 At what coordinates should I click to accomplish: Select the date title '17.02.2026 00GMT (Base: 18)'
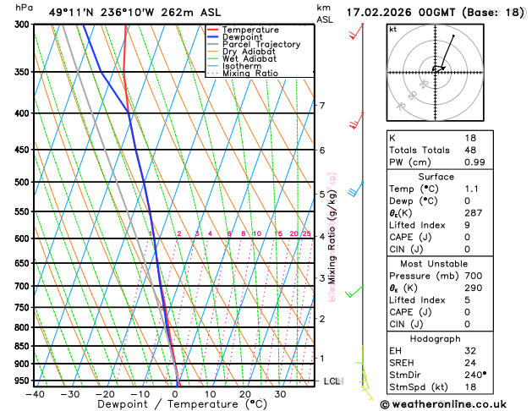pyautogui.click(x=435, y=13)
